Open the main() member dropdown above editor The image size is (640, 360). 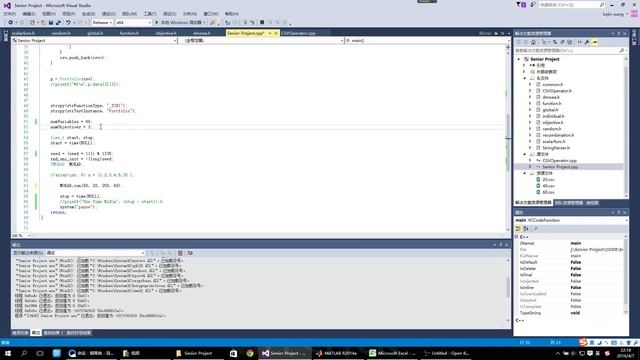(427, 40)
